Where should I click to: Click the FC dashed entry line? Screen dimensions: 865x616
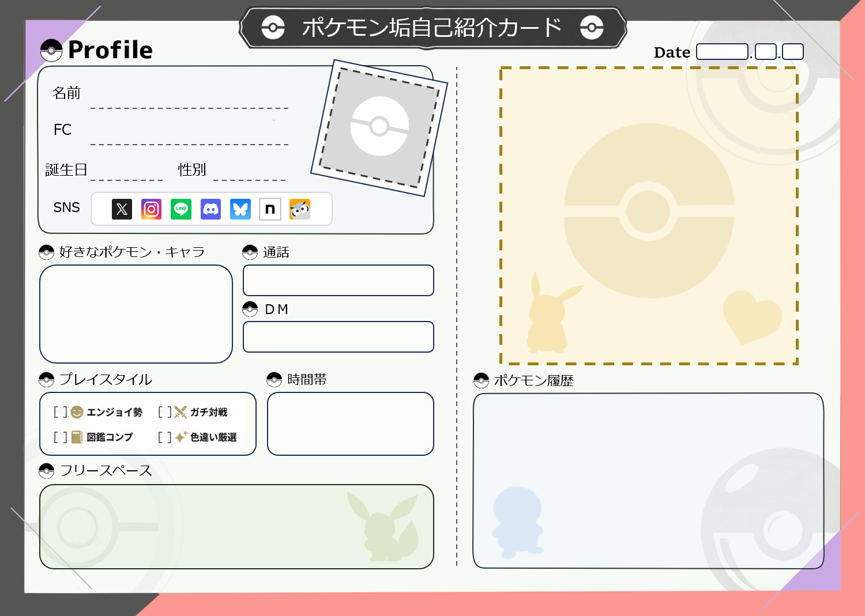(x=189, y=144)
